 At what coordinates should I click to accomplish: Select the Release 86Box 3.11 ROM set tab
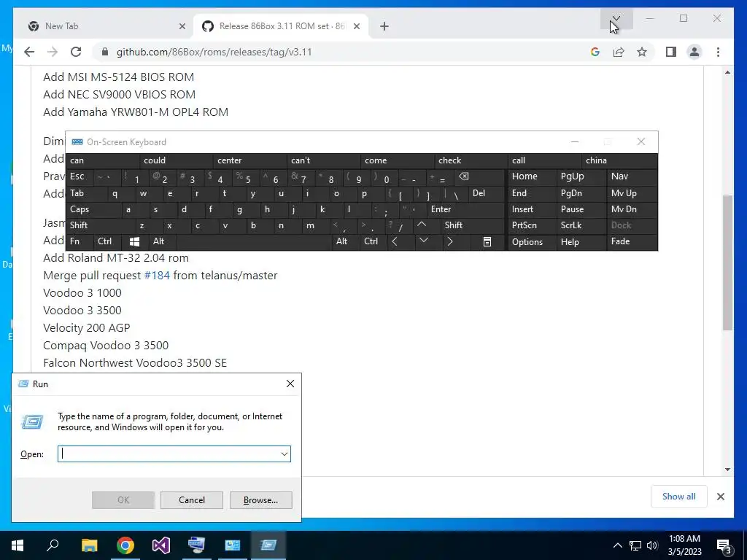(282, 26)
